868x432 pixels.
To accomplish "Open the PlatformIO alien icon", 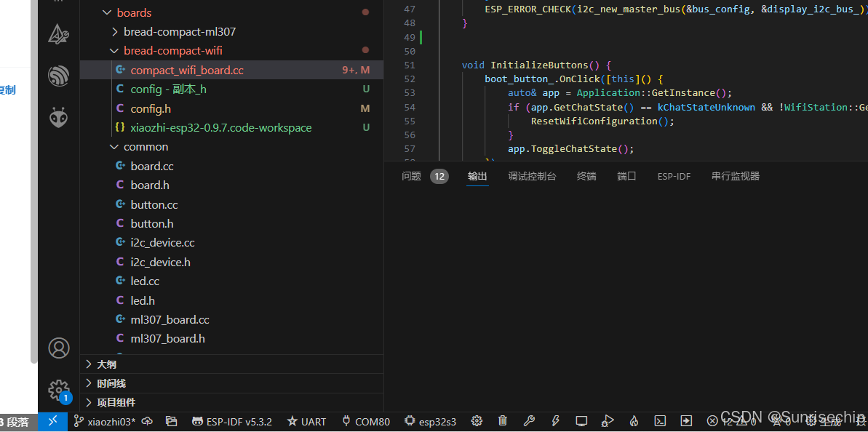I will point(59,116).
